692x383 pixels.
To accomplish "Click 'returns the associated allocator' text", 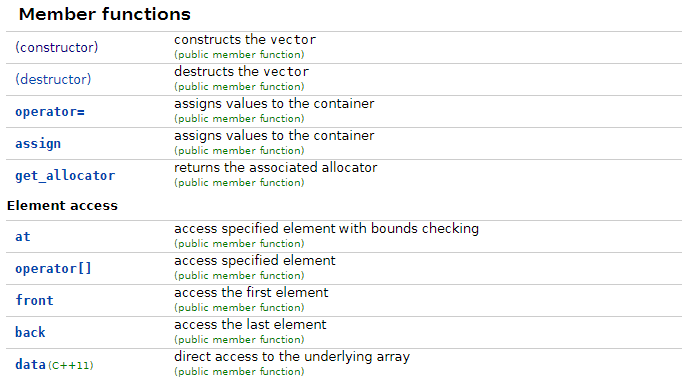I will click(x=275, y=168).
